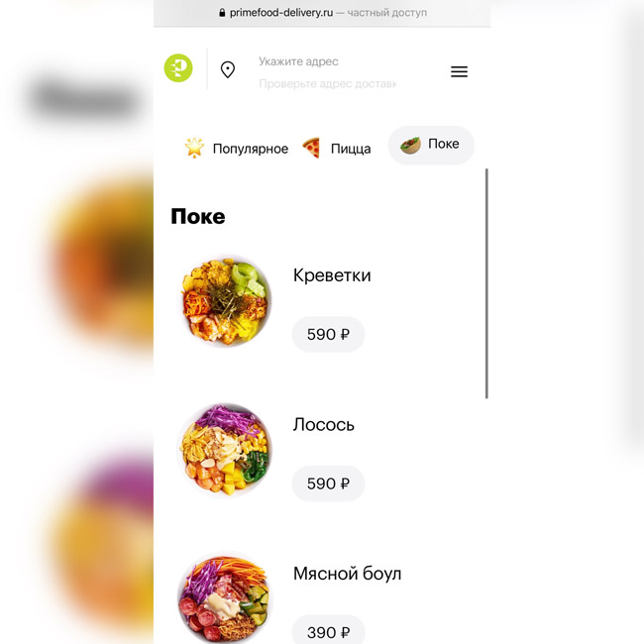The width and height of the screenshot is (644, 644).
Task: Open the Лосось bowl photo
Action: click(x=225, y=450)
